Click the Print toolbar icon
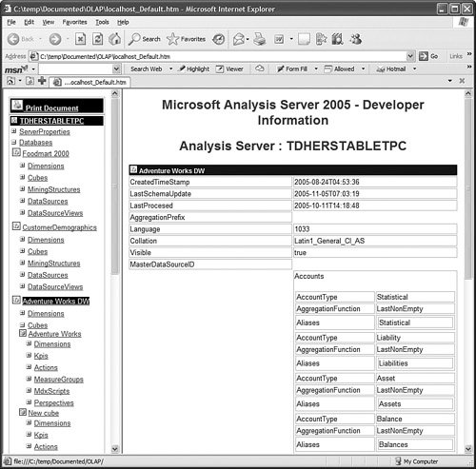Viewport: 476px width, 469px height. coord(259,39)
